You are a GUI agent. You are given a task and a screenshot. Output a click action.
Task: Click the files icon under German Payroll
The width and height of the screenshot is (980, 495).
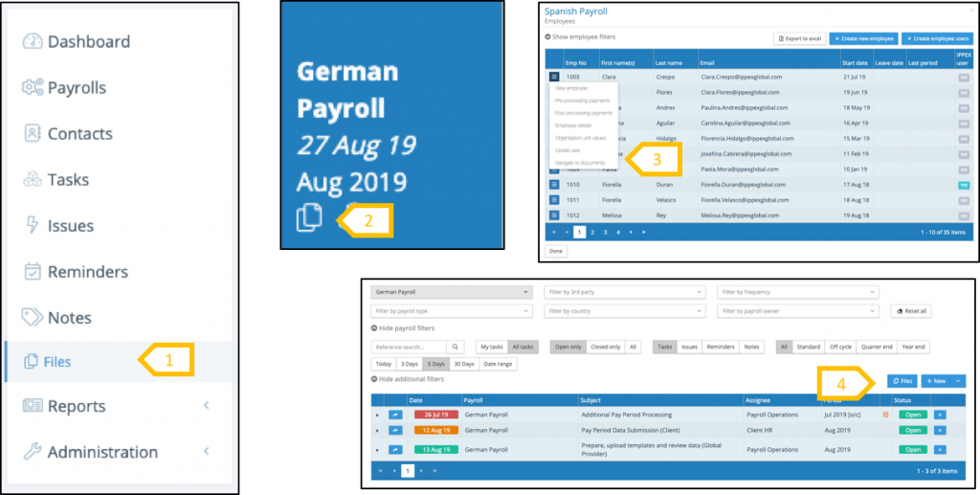(x=308, y=217)
